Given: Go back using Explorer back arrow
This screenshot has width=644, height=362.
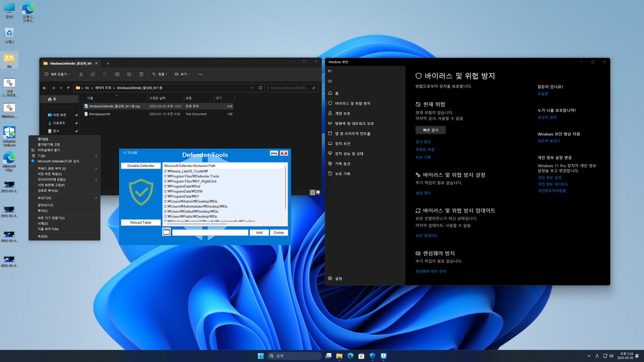Looking at the screenshot, I should (x=45, y=88).
